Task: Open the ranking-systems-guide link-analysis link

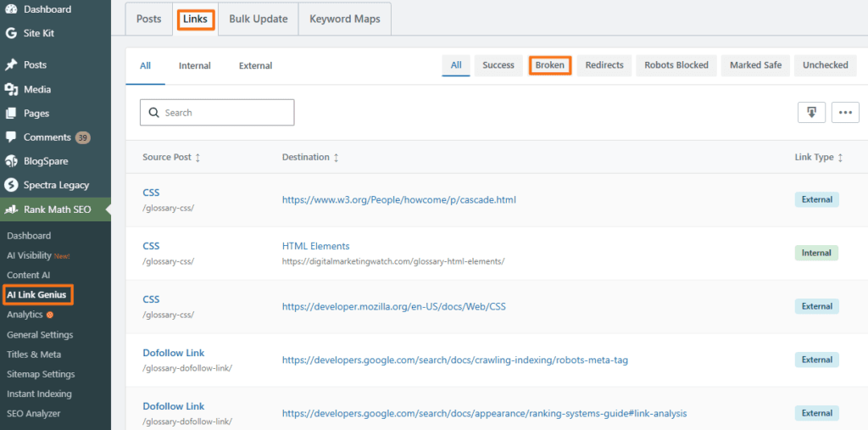Action: [x=484, y=413]
